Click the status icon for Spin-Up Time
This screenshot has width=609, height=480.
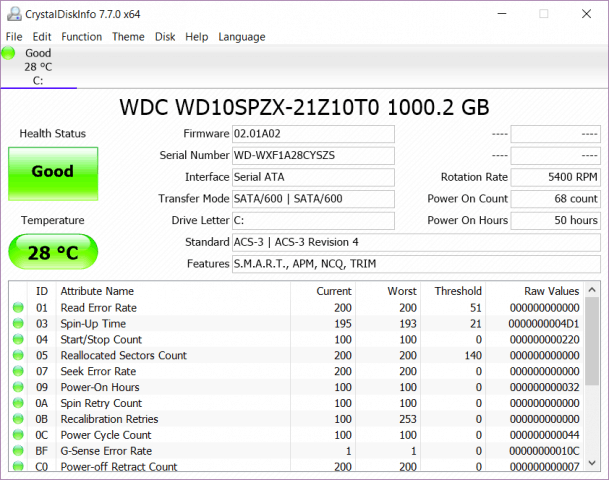click(x=18, y=323)
